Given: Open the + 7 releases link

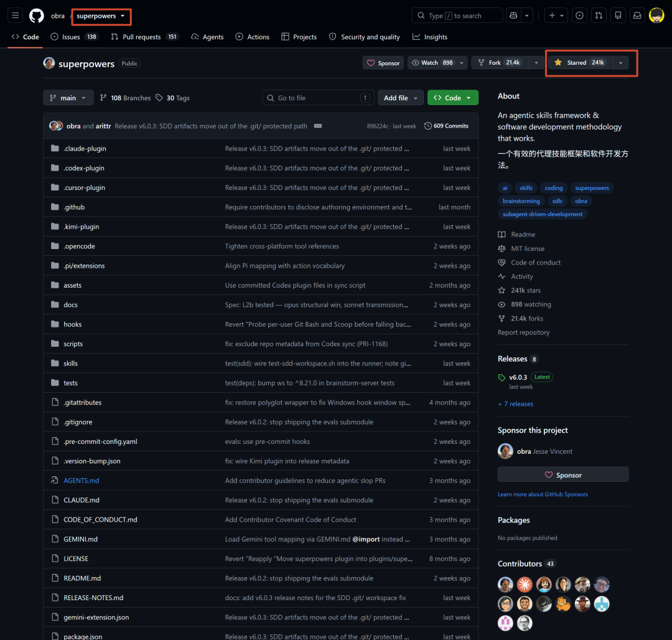Looking at the screenshot, I should pos(516,404).
